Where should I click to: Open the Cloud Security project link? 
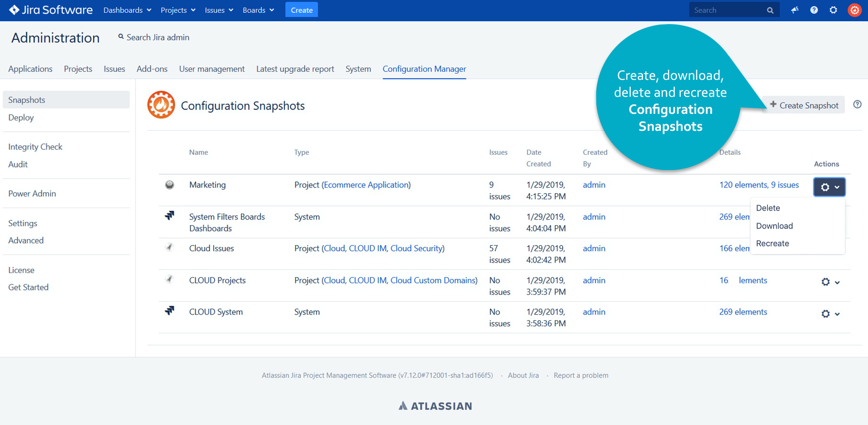[417, 248]
